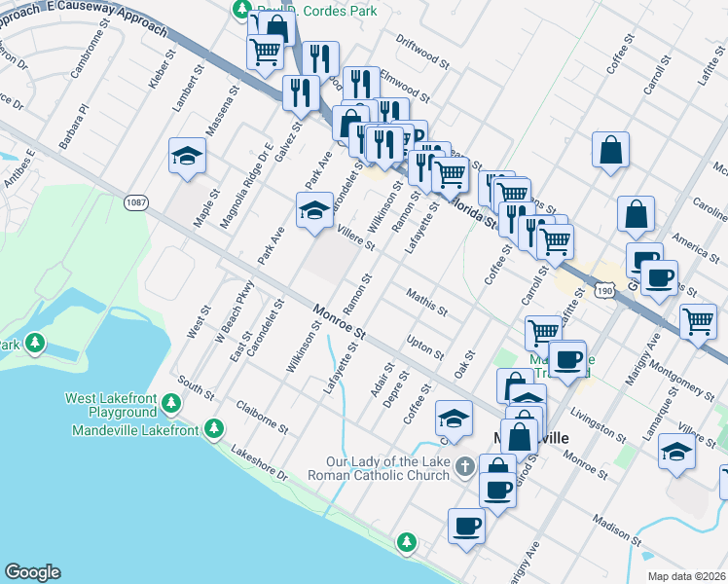The width and height of the screenshot is (728, 584).
Task: Click the school marker beside Maple St
Action: [x=187, y=157]
